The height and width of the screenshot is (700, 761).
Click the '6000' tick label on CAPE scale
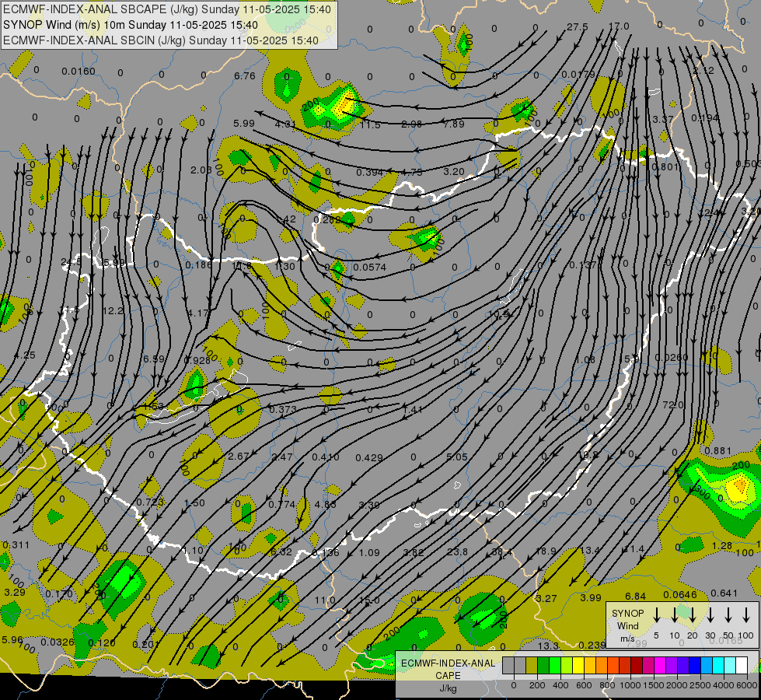tap(747, 685)
